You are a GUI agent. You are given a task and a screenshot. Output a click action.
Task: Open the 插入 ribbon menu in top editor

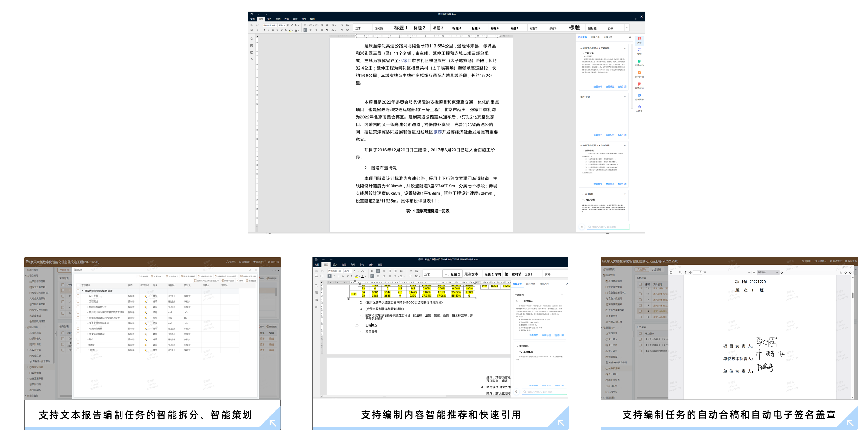point(269,19)
